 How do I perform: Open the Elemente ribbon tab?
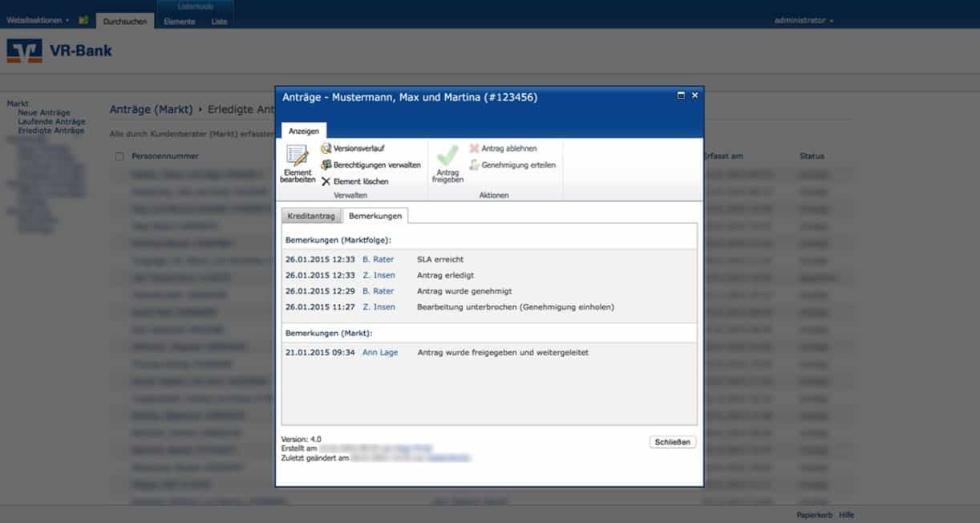180,22
